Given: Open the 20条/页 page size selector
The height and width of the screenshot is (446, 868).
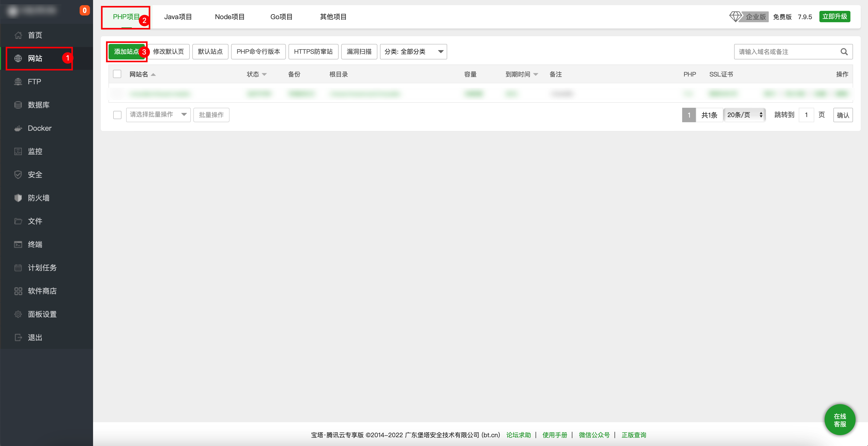Looking at the screenshot, I should click(744, 115).
